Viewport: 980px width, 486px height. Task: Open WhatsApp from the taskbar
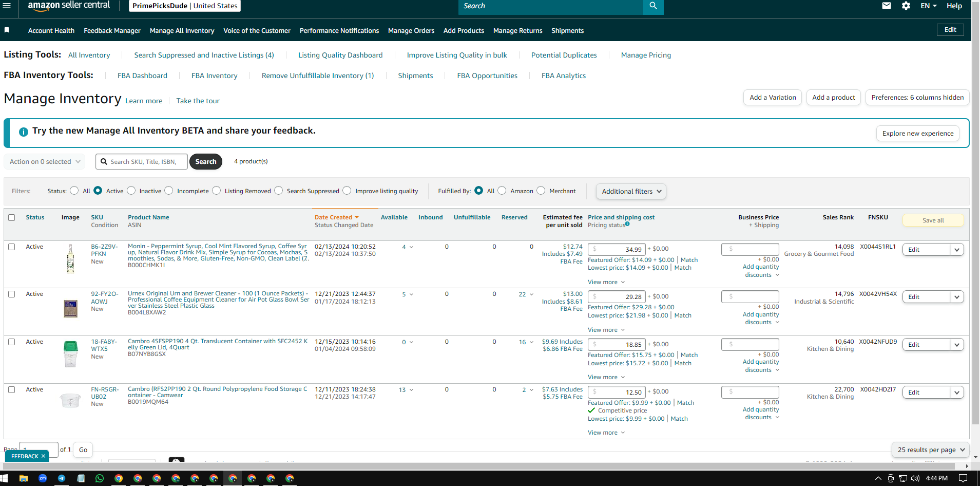tap(100, 478)
